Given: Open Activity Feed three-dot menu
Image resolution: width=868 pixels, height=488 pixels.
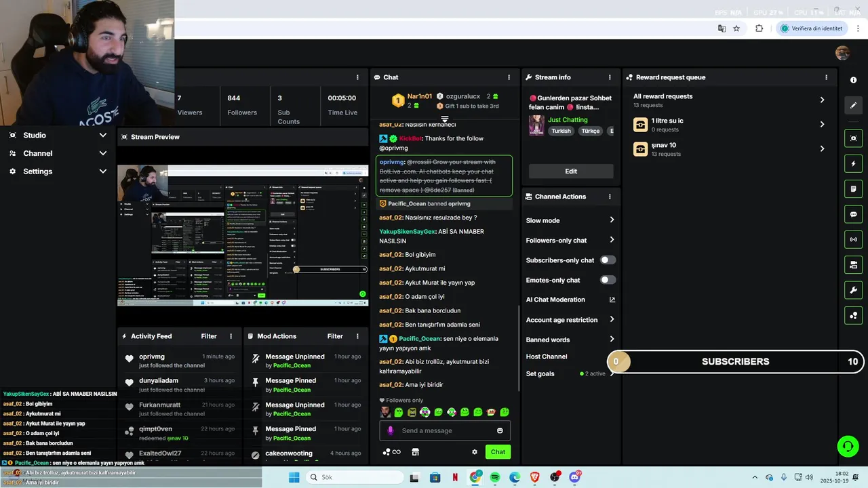Looking at the screenshot, I should tap(231, 336).
